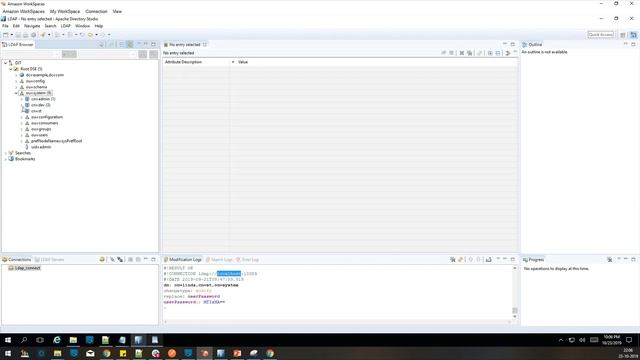Viewport: 640px width, 360px height.
Task: Click delete all values icon in entry editor
Action: coord(469,53)
